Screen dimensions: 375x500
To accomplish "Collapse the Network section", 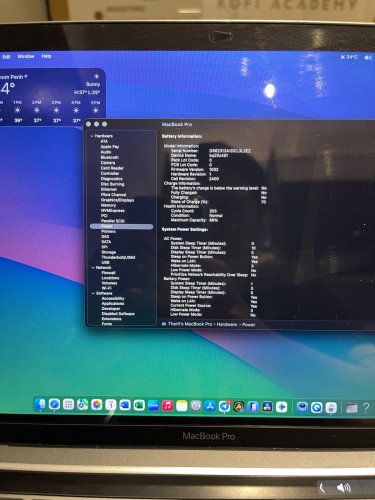I will click(x=93, y=268).
